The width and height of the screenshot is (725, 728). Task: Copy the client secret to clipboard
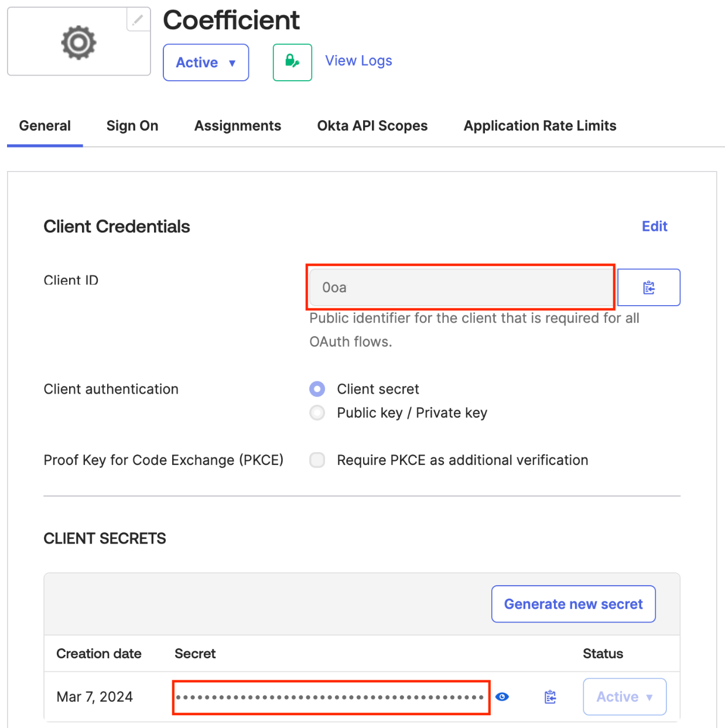point(550,697)
